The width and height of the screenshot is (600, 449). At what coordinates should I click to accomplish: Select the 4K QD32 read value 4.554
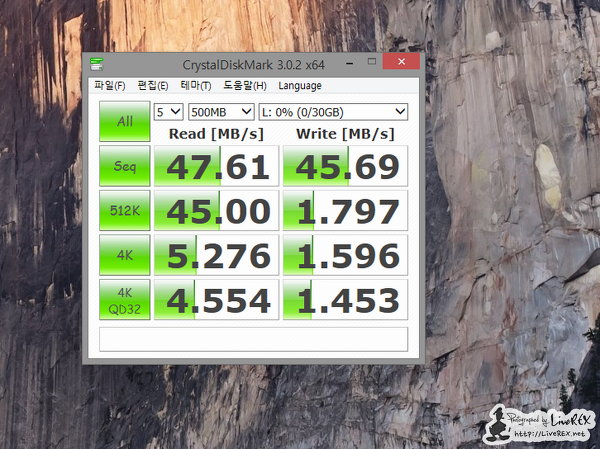click(x=216, y=300)
